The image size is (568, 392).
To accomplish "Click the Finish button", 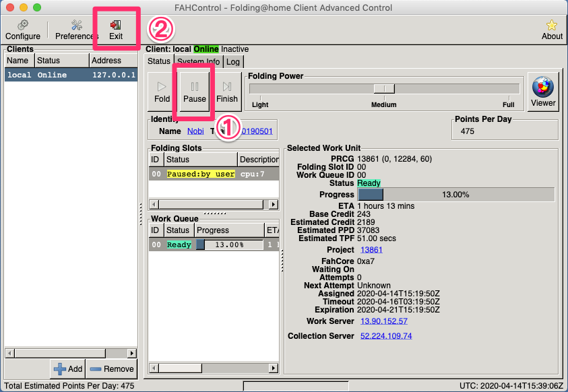I will point(227,92).
